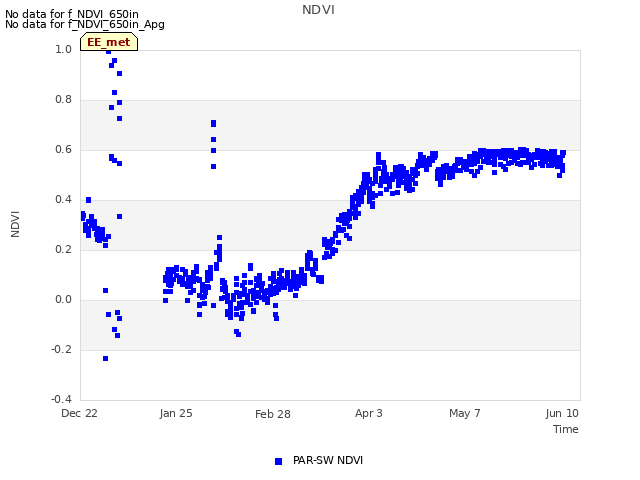Click the 0.8 y-axis tick label
The height and width of the screenshot is (480, 640).
click(x=63, y=100)
